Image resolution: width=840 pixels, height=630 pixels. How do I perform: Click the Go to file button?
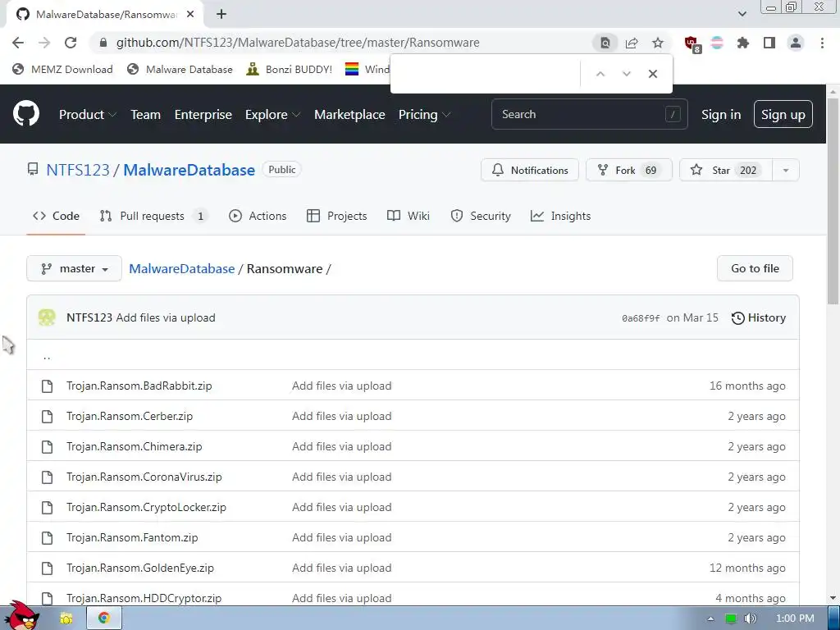click(x=755, y=268)
